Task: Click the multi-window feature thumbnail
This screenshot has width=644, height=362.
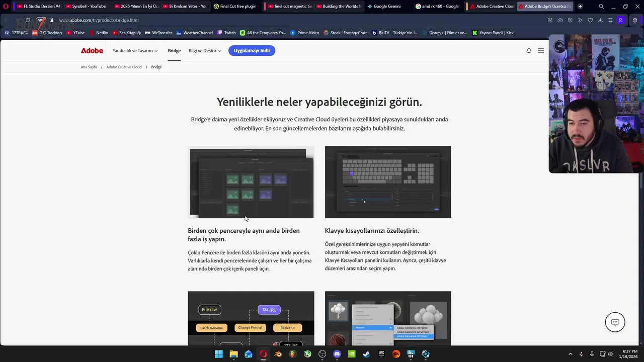Action: pyautogui.click(x=251, y=182)
